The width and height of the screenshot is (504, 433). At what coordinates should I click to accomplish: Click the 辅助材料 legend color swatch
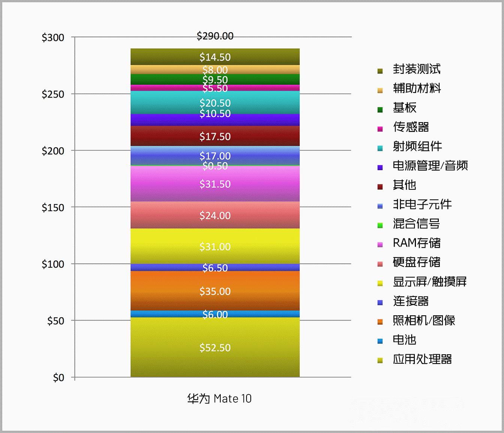(380, 90)
